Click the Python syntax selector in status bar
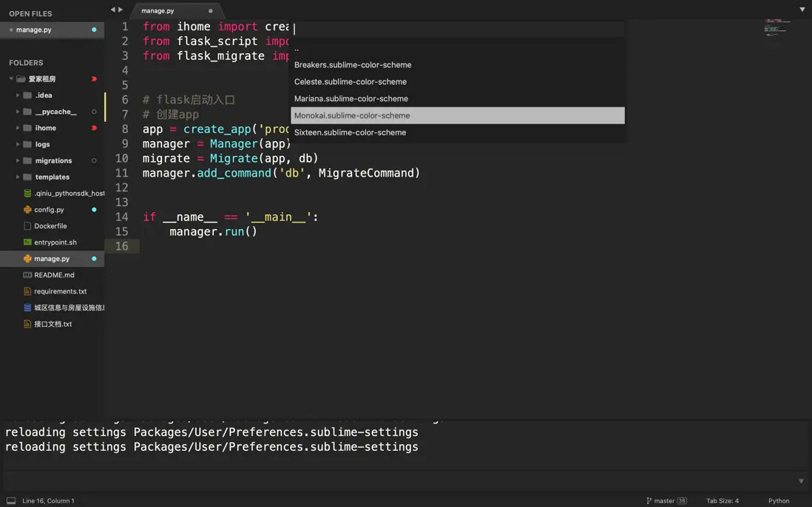The width and height of the screenshot is (812, 507). pos(778,501)
